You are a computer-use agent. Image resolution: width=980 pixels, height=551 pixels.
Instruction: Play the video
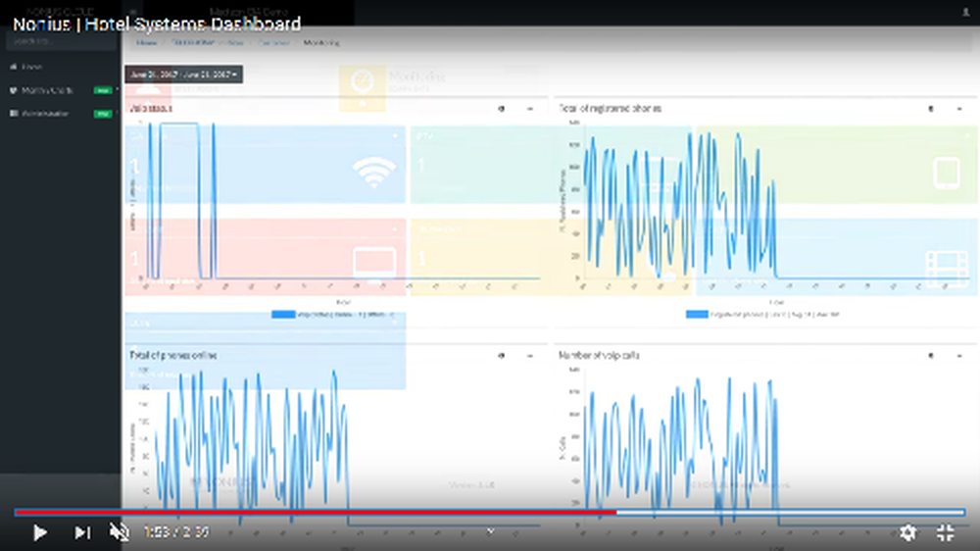click(40, 532)
